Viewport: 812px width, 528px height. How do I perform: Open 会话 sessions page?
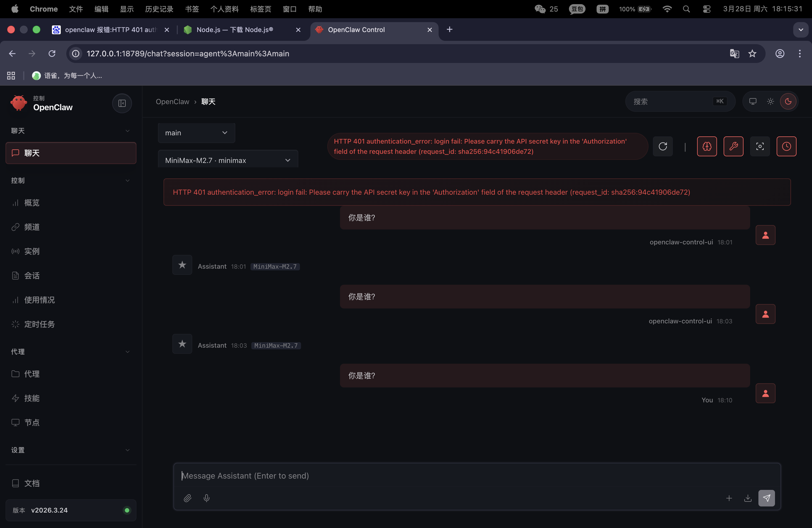(x=71, y=276)
